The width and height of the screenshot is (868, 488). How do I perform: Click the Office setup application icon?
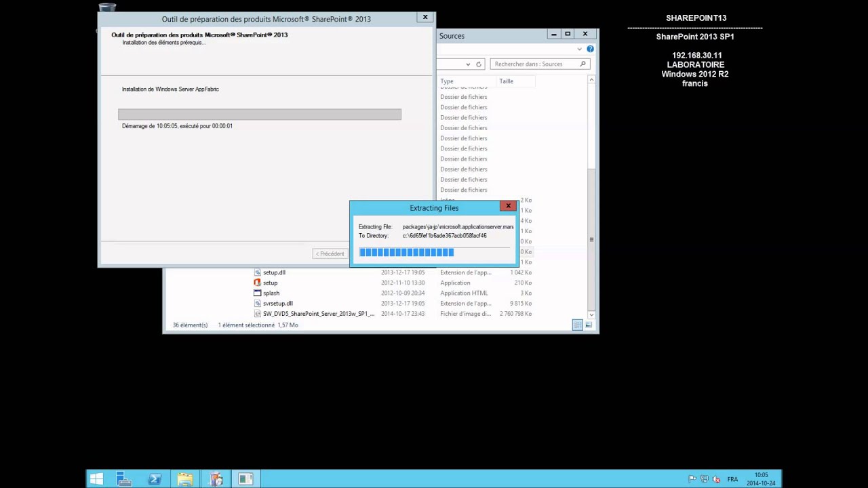click(258, 283)
